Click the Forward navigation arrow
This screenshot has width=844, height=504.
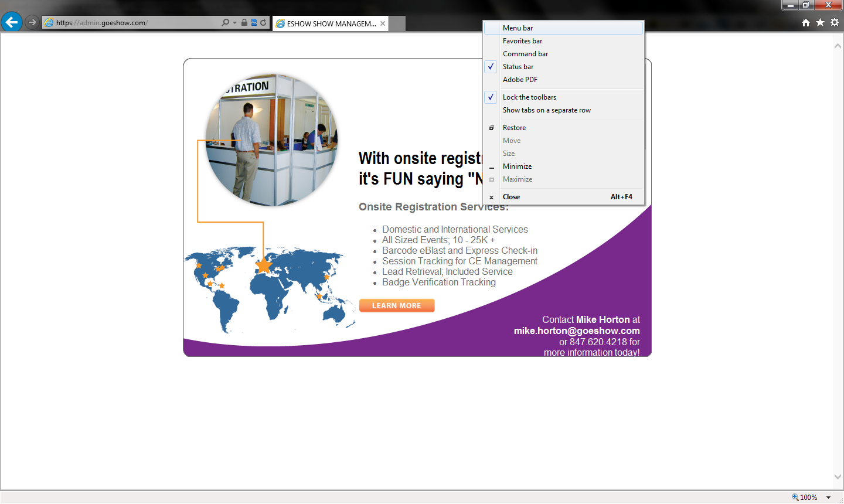(32, 22)
